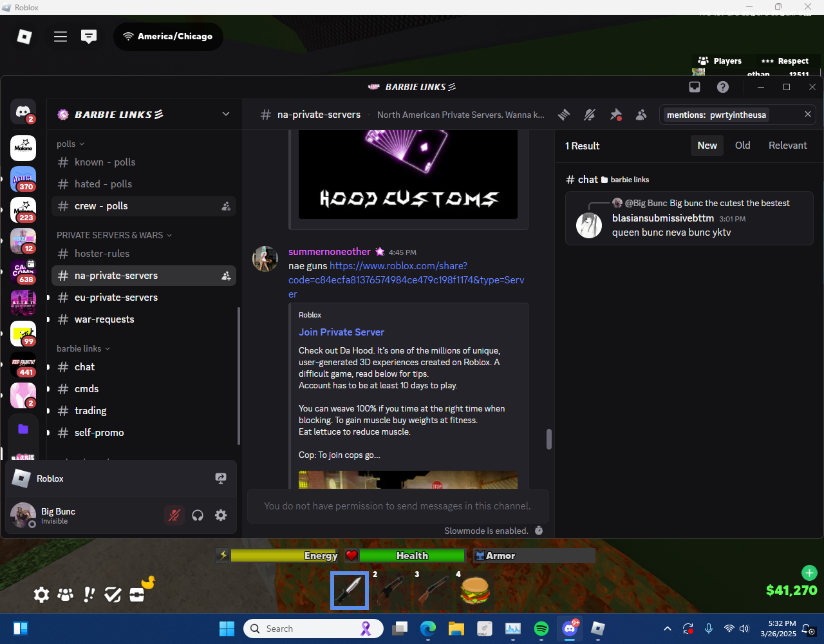Open the in-game settings gear icon

click(41, 594)
